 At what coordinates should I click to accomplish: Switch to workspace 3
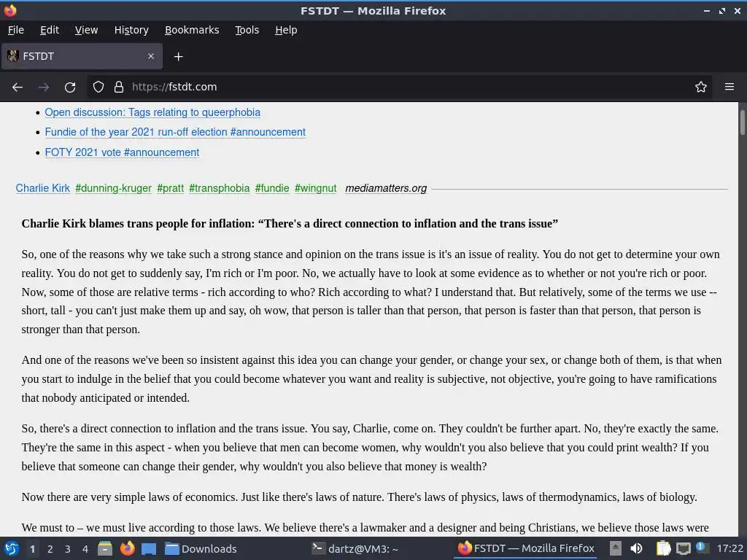[68, 549]
